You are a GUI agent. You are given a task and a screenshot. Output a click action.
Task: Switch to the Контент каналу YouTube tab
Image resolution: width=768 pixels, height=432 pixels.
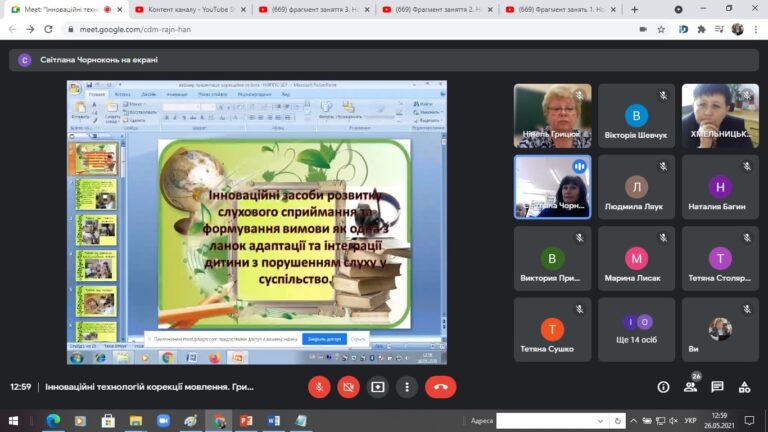tap(191, 9)
